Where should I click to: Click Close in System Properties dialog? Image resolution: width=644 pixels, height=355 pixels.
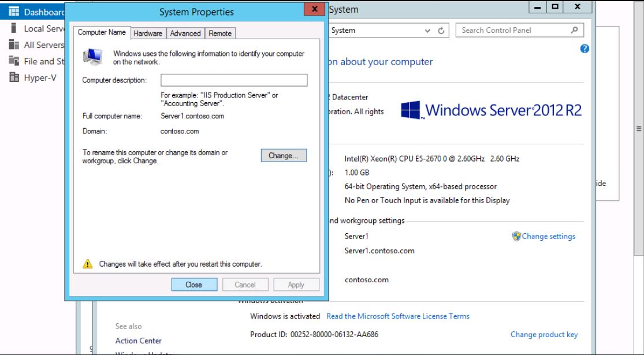pos(194,285)
